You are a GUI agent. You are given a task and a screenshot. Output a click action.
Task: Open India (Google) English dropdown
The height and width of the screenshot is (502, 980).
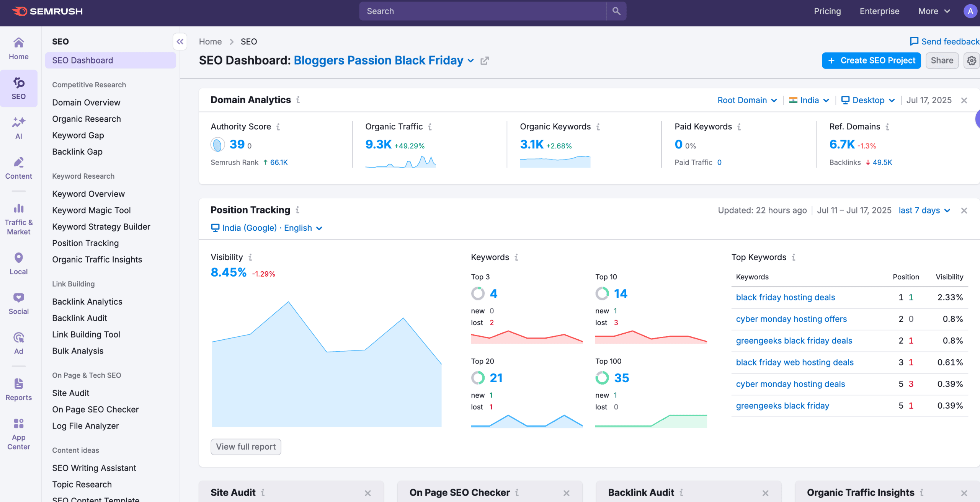[267, 228]
